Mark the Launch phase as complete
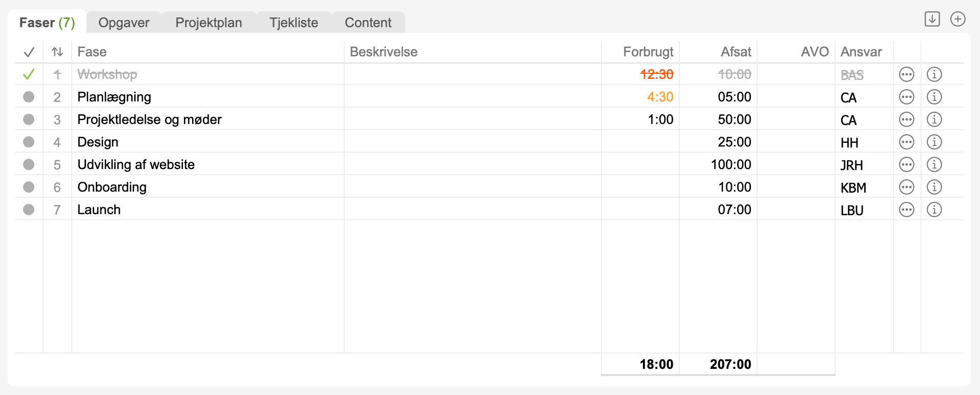 29,210
